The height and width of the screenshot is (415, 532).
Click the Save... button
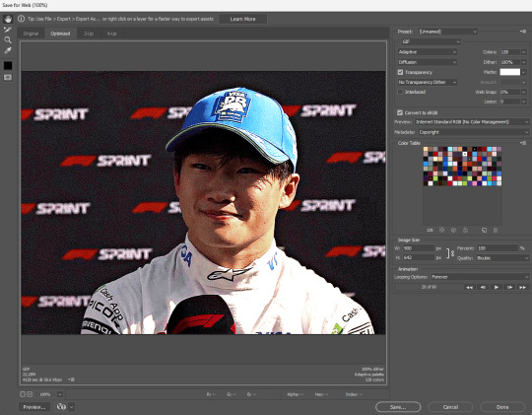[398, 407]
